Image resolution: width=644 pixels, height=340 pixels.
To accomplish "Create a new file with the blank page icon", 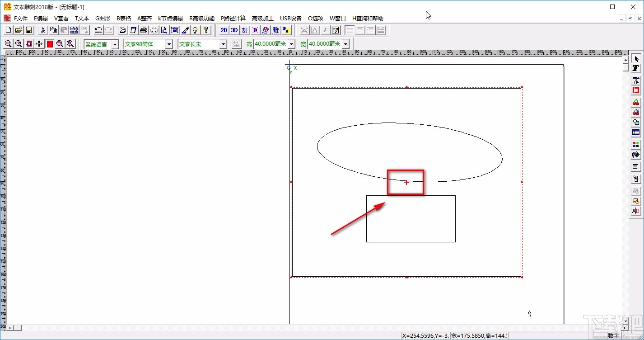I will (8, 30).
